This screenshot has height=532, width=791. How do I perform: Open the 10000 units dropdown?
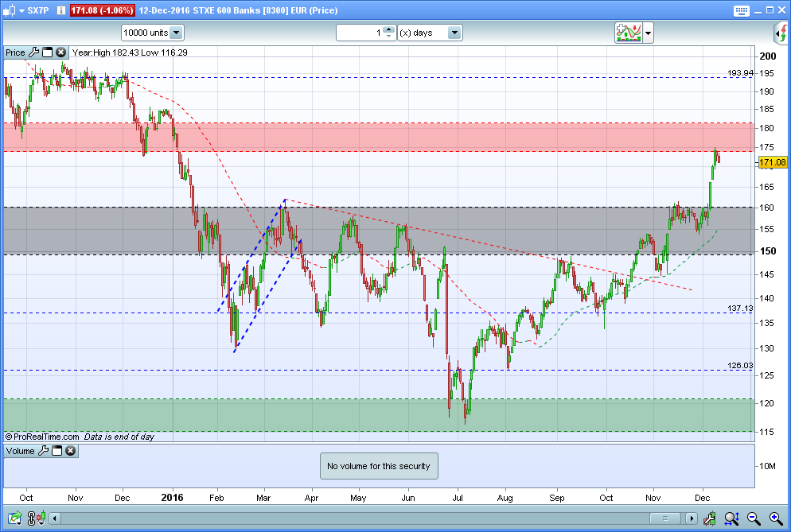pyautogui.click(x=176, y=33)
